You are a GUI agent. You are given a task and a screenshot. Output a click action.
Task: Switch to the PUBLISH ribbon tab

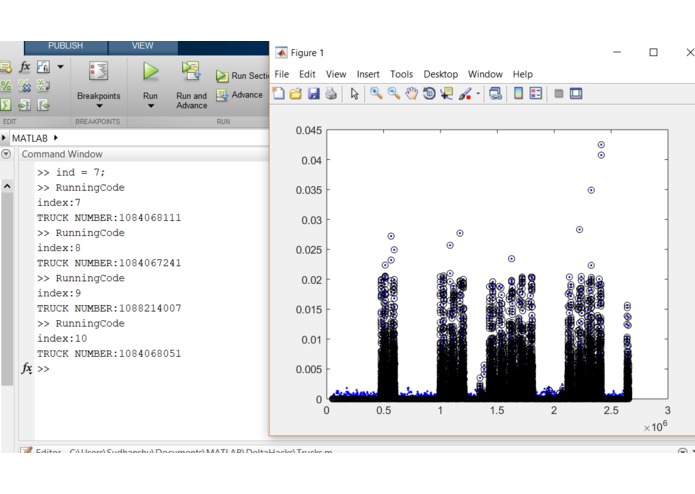[x=66, y=46]
